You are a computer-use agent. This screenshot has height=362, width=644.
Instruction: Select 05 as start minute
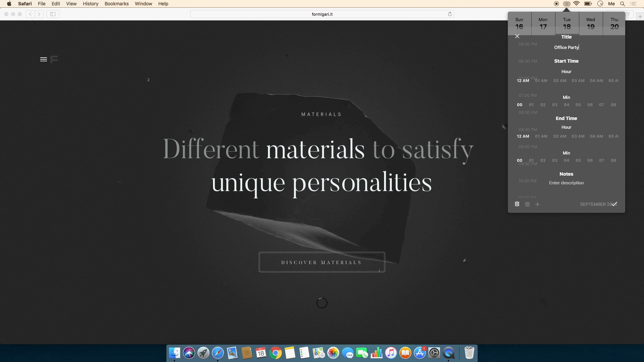click(x=578, y=105)
